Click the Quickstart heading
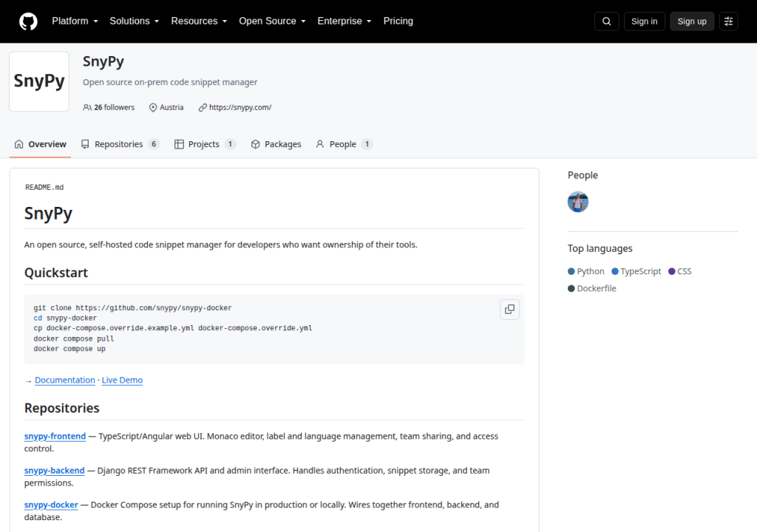This screenshot has height=532, width=757. point(56,273)
